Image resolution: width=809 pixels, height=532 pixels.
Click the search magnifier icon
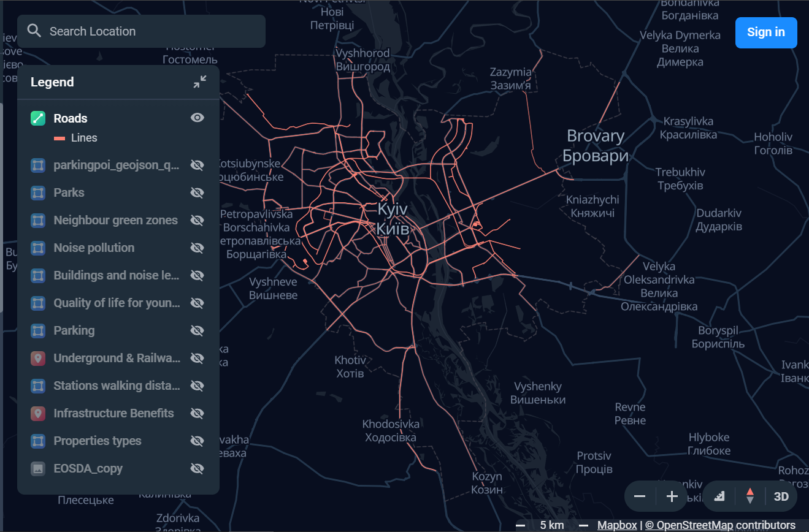click(34, 31)
